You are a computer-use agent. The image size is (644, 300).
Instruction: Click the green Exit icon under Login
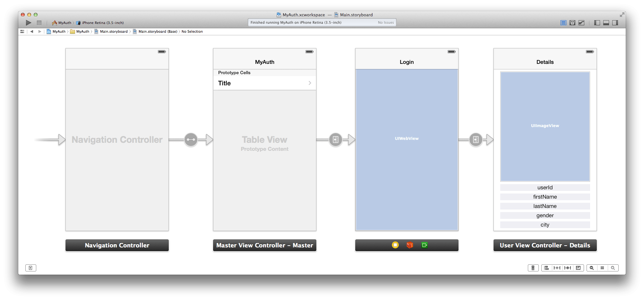(424, 245)
